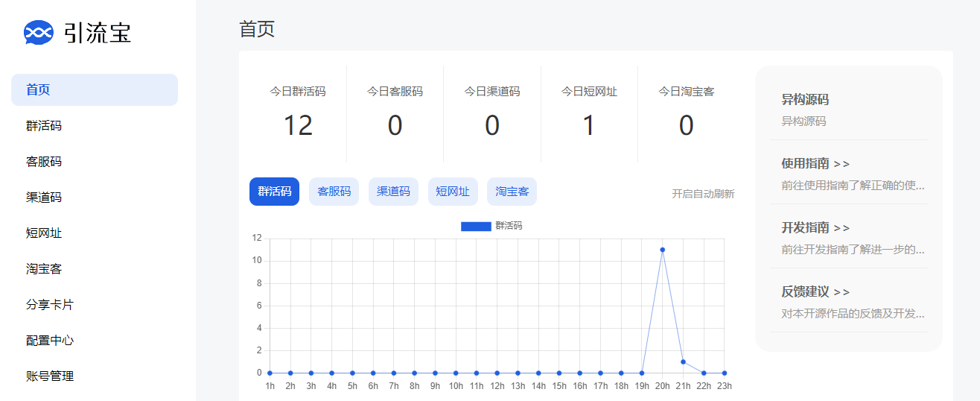Toggle 群活码 legend color box
The image size is (980, 401).
pyautogui.click(x=475, y=226)
